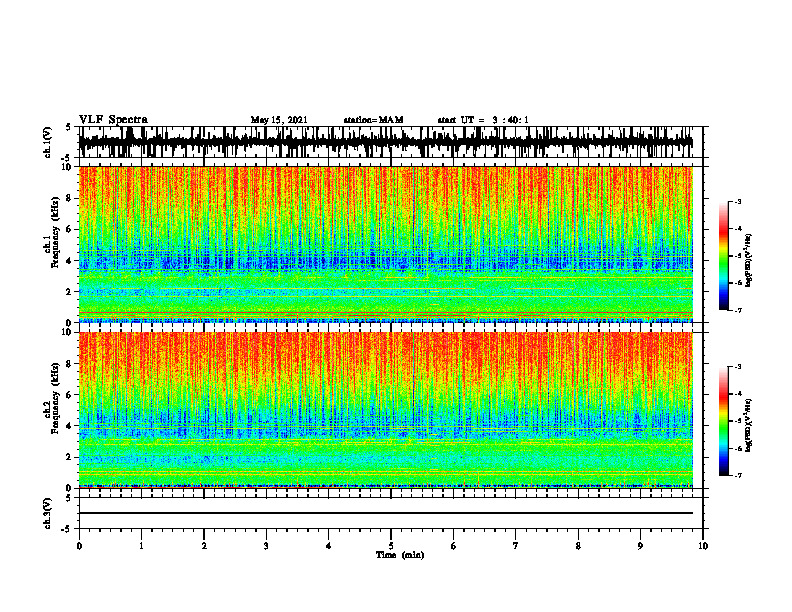Click the 'Time (min)' axis label

[400, 555]
